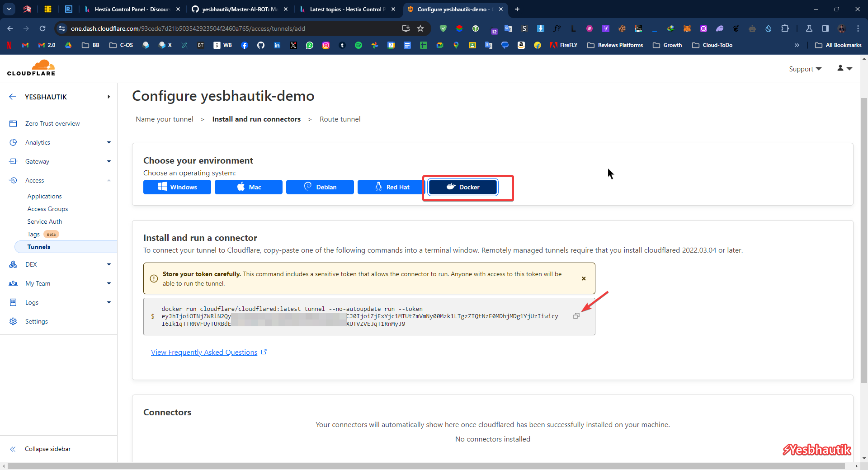
Task: Open the LinkedIn bookmark icon
Action: pos(277,45)
